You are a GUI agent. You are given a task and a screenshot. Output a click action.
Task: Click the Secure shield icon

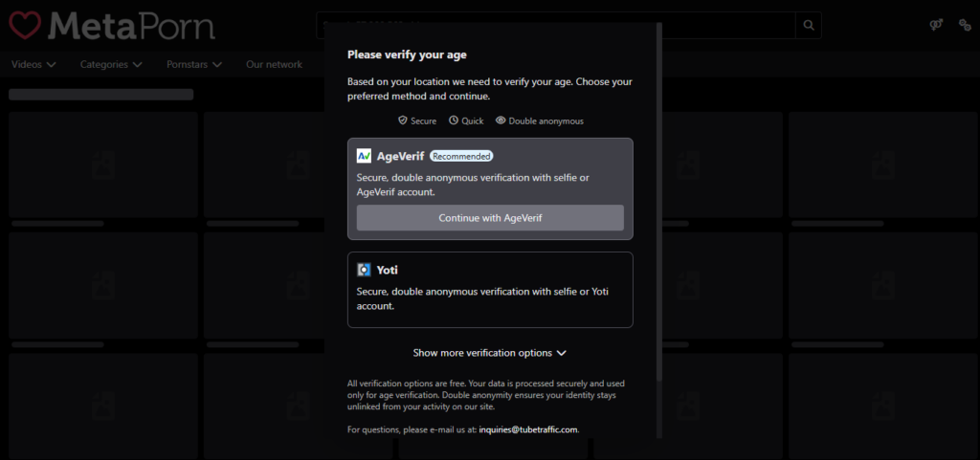click(x=404, y=121)
